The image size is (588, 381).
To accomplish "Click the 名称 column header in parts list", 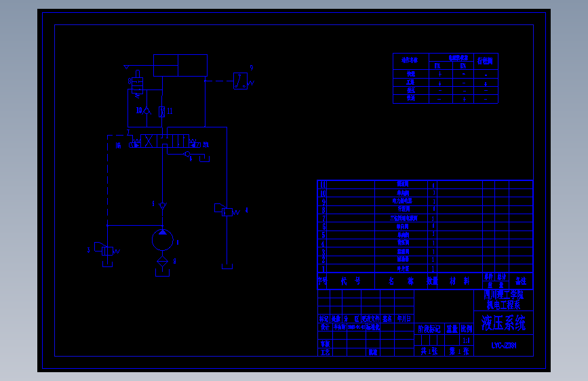I will [401, 281].
